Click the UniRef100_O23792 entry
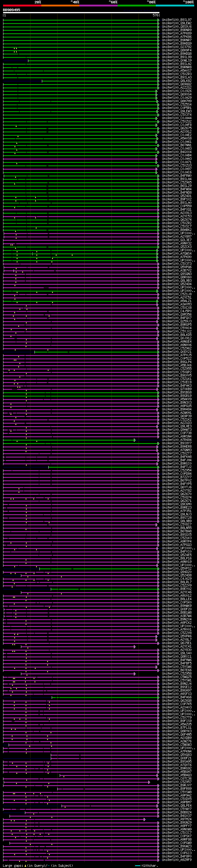197x868 pixels. 177,47
